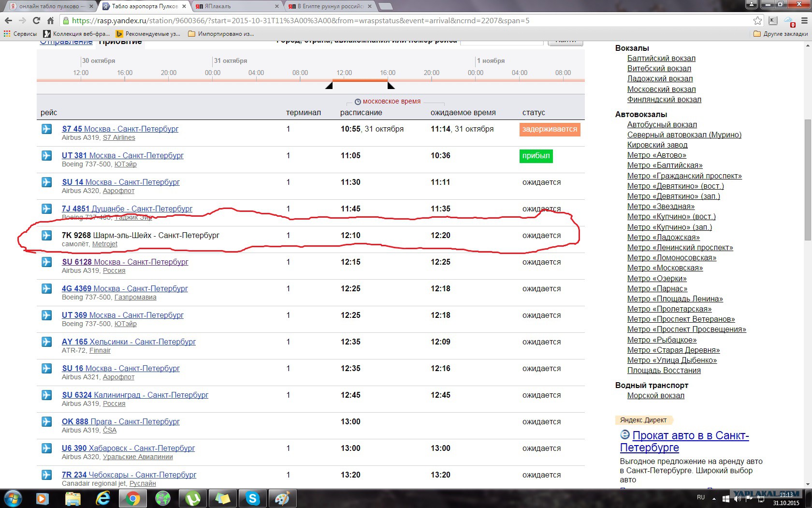
Task: Open 'Балтийский вокзал' station link
Action: click(661, 59)
